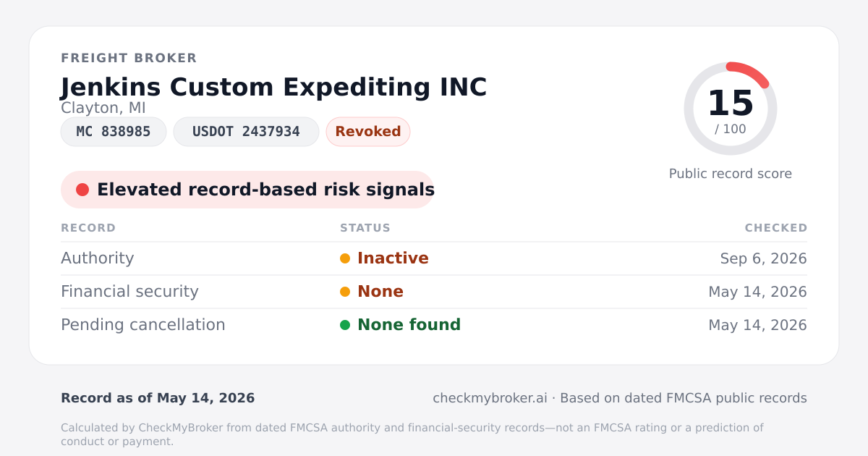Open the Pending cancellation record row
868x456 pixels.
click(434, 325)
